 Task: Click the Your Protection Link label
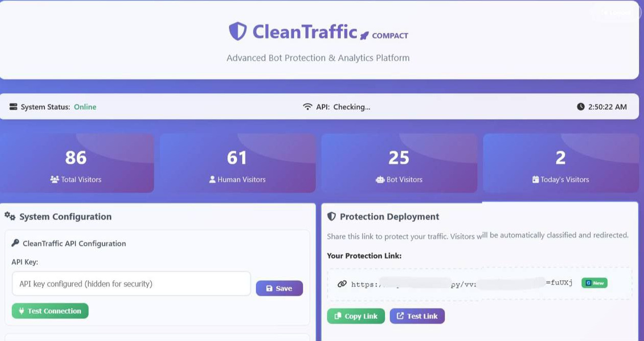pyautogui.click(x=364, y=256)
